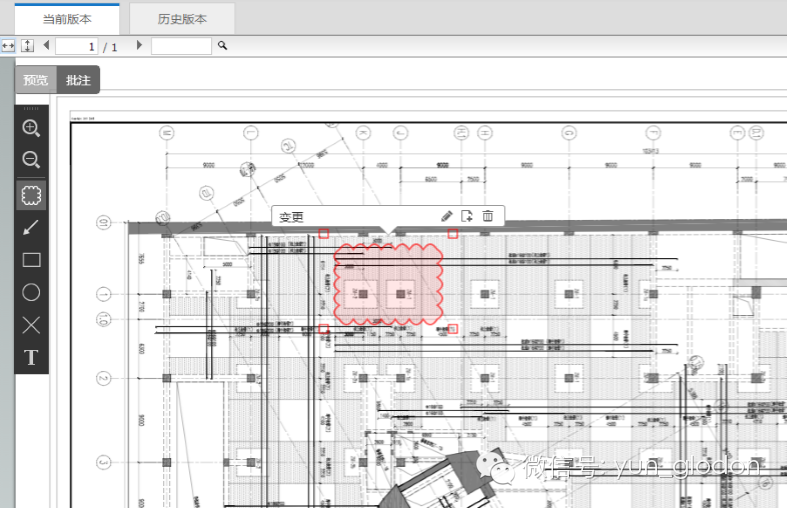This screenshot has width=787, height=508.
Task: Switch to the 历史版本 tab
Action: (182, 19)
